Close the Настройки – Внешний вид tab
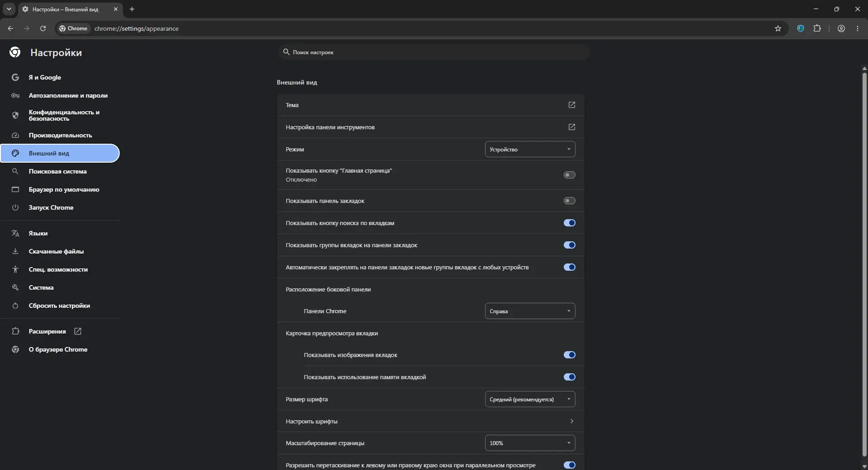The width and height of the screenshot is (868, 470). point(116,9)
